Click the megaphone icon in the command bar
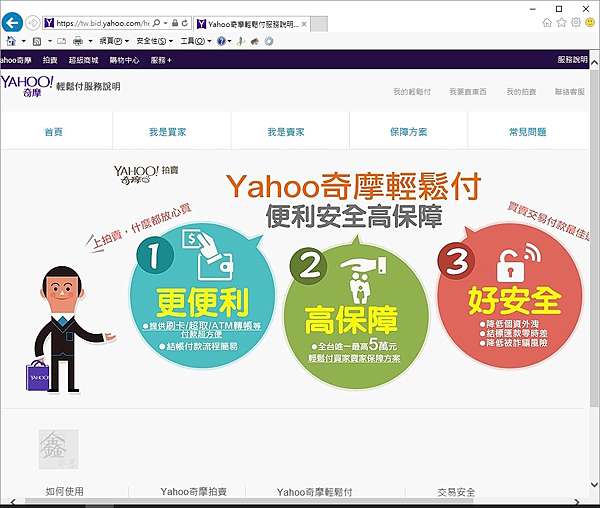 (255, 41)
